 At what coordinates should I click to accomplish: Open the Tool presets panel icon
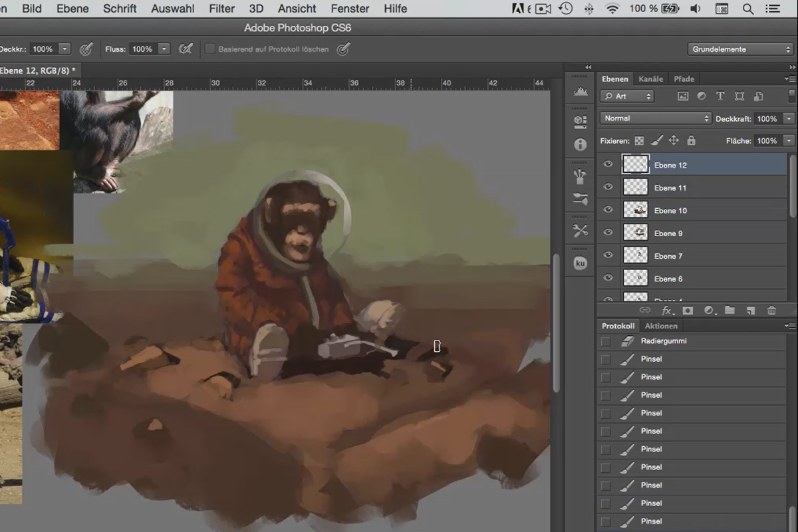tap(580, 231)
